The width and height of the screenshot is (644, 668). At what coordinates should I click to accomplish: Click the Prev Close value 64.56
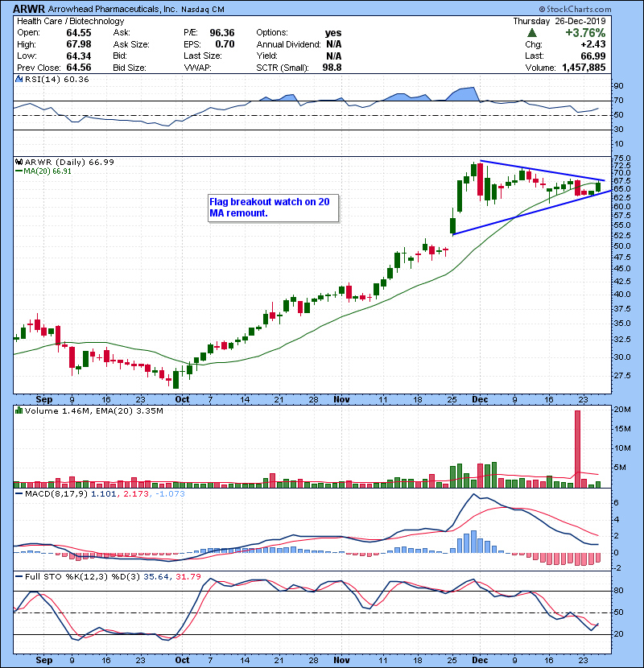pyautogui.click(x=79, y=68)
